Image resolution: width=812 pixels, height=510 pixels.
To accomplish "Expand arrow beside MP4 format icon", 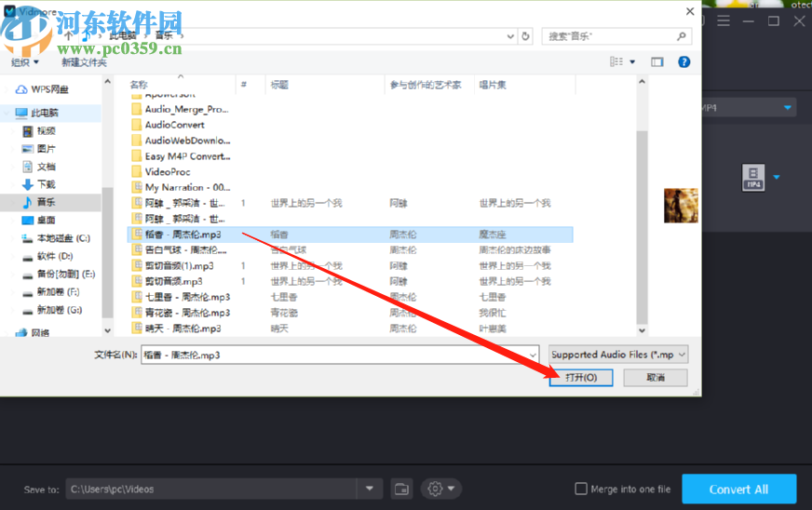I will [x=777, y=177].
